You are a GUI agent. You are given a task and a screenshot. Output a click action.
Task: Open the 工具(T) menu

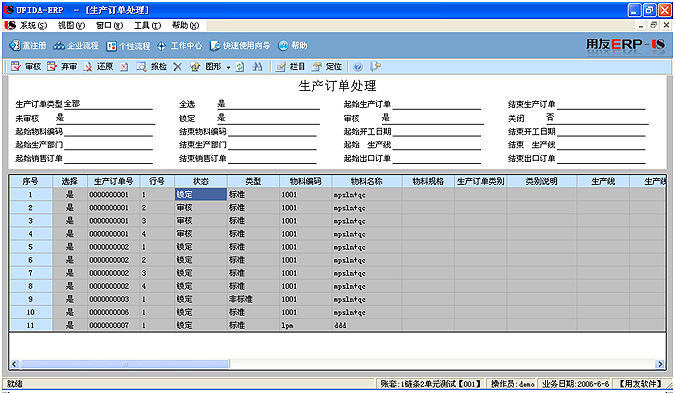[147, 25]
